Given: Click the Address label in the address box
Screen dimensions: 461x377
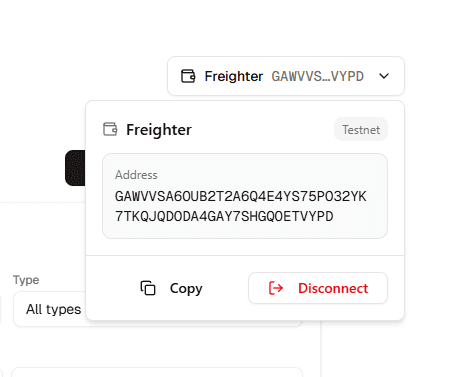Looking at the screenshot, I should pyautogui.click(x=136, y=175).
